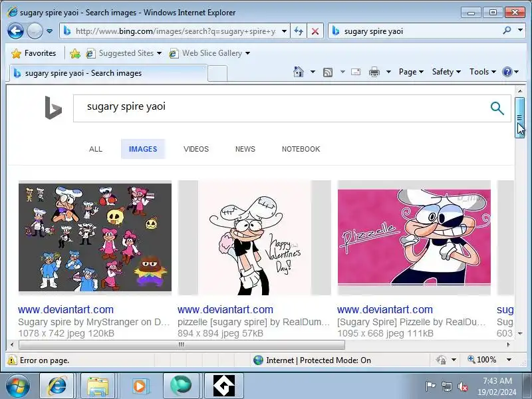Open the Web Slice Gallery link
Screen dimensions: 532x399
point(206,53)
